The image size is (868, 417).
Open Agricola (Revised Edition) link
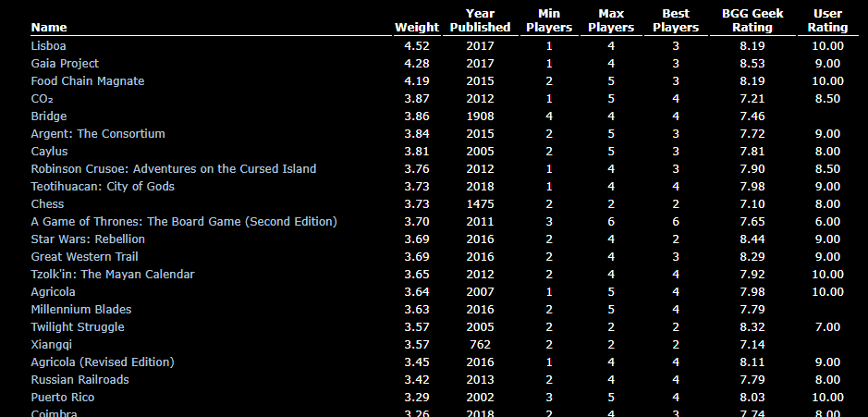103,362
